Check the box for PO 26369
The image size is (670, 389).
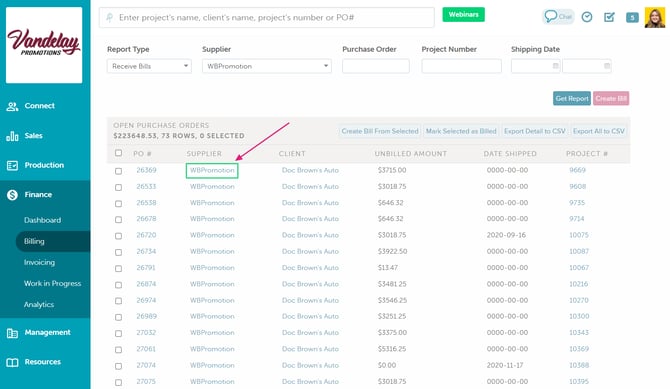pyautogui.click(x=118, y=171)
